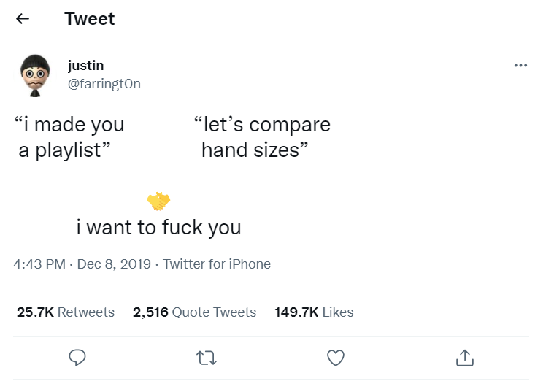Open justin's profile picture
The height and width of the screenshot is (392, 554).
point(34,75)
